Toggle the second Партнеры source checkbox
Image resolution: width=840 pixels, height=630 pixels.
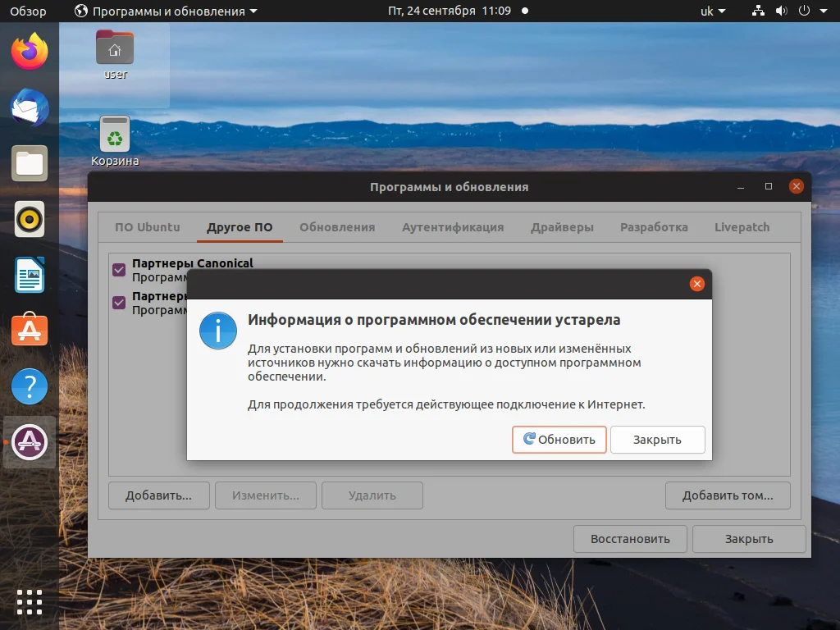119,303
